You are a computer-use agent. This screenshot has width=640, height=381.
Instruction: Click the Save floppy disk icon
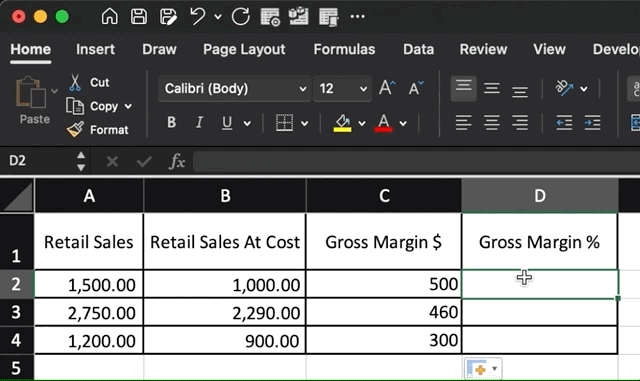[x=139, y=17]
